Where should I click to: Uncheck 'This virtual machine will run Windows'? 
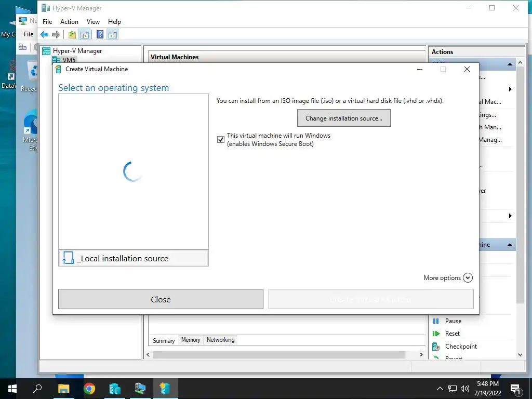(220, 139)
